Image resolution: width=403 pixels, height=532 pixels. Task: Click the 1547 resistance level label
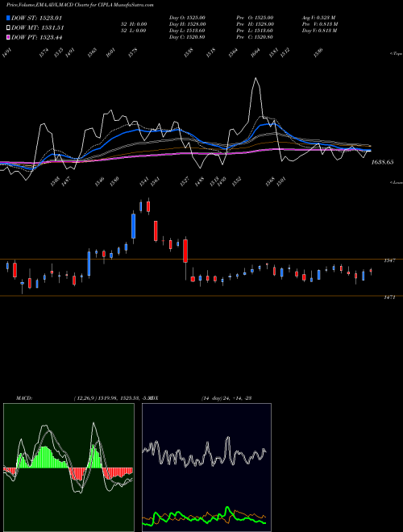[x=389, y=260]
